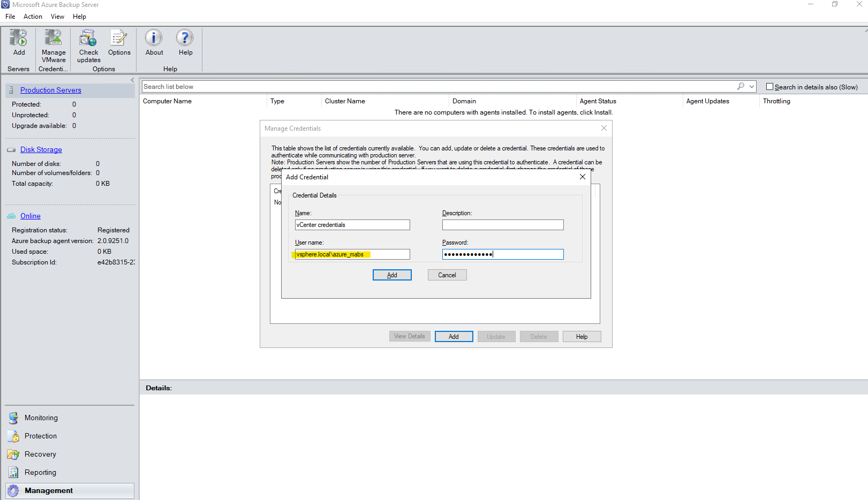Open the Action menu
Image resolution: width=868 pixels, height=500 pixels.
pyautogui.click(x=33, y=17)
